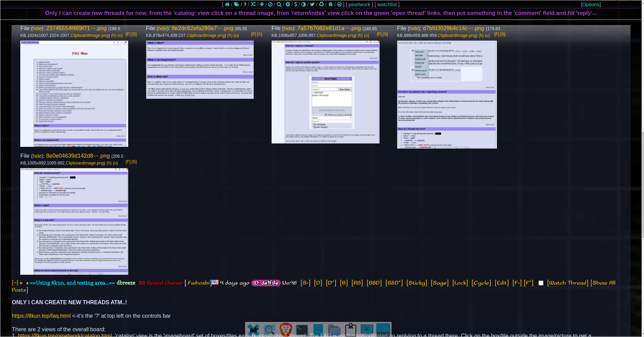Open the FAQ - 8kun screenshot thumbnail
This screenshot has height=337, width=644.
point(74,94)
